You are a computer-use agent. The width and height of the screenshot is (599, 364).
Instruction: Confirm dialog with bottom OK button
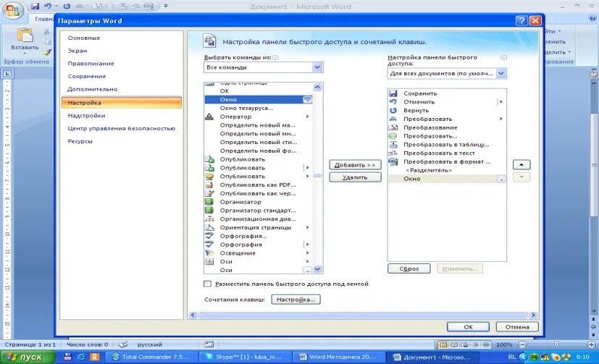468,327
